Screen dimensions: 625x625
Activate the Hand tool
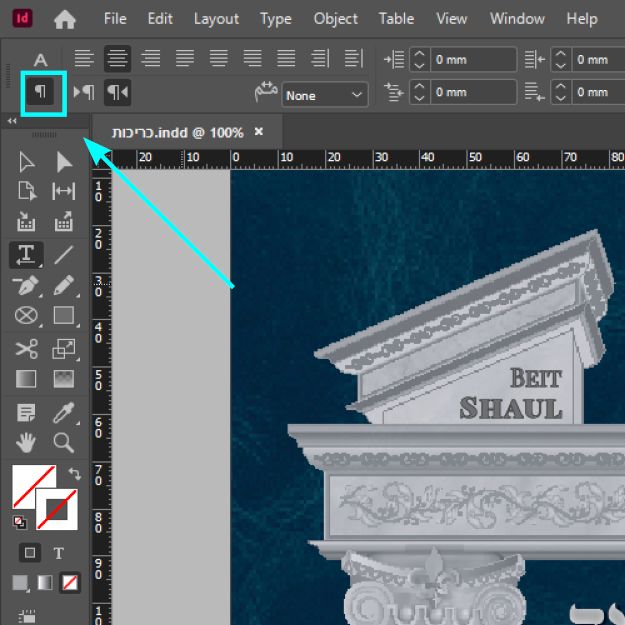(x=26, y=442)
